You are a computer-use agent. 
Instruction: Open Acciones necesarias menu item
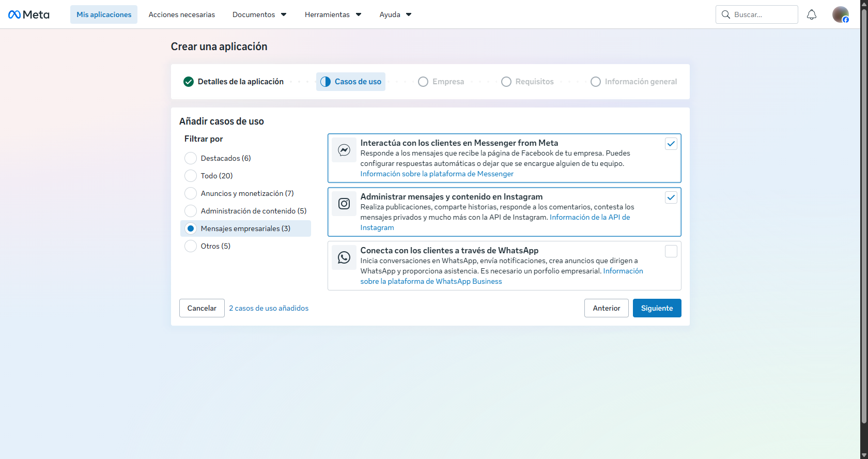[x=182, y=14]
